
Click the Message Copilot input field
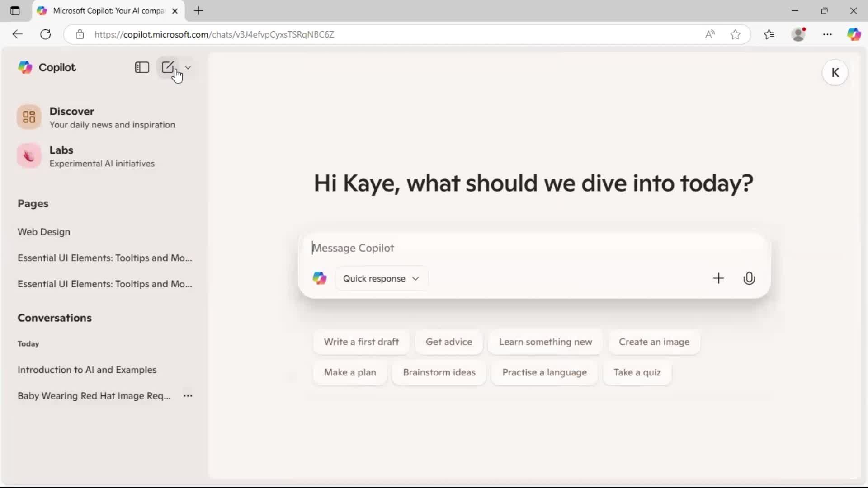(533, 248)
